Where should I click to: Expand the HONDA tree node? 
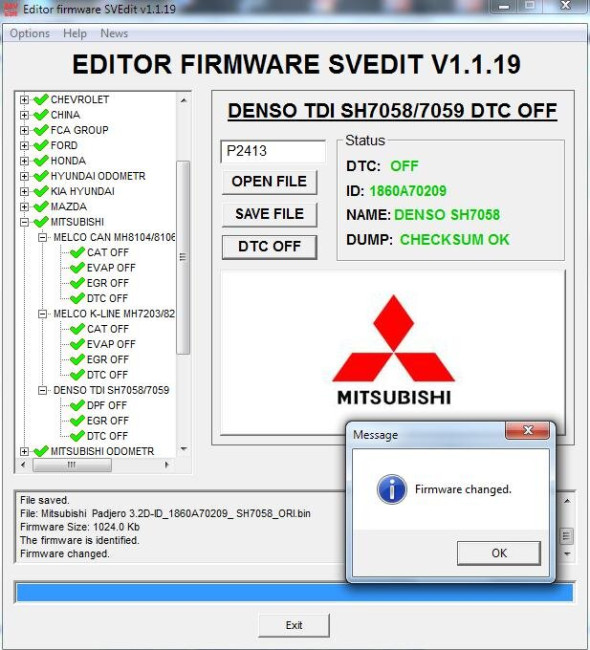(x=24, y=161)
